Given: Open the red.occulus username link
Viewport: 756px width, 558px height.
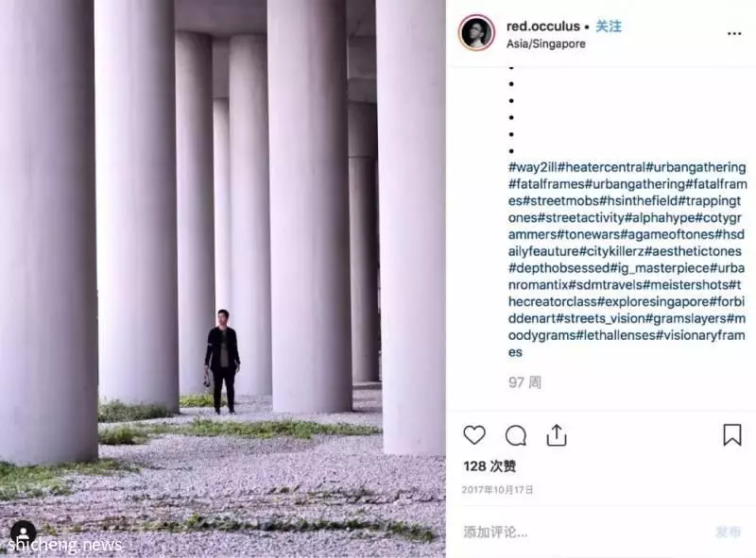Looking at the screenshot, I should click(542, 26).
